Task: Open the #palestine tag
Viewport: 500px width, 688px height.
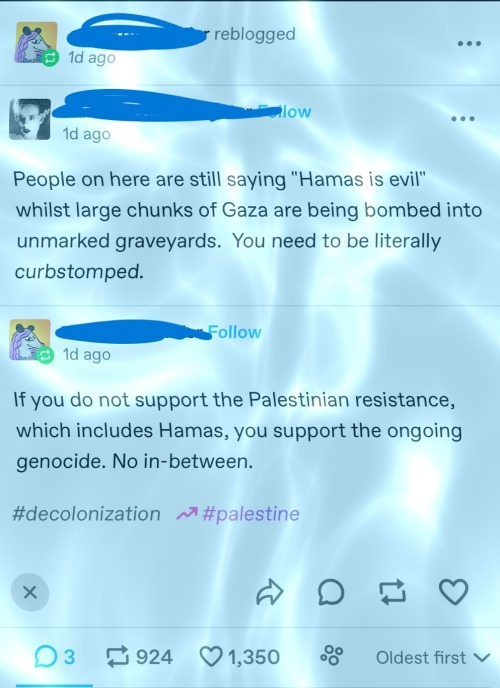Action: (251, 513)
